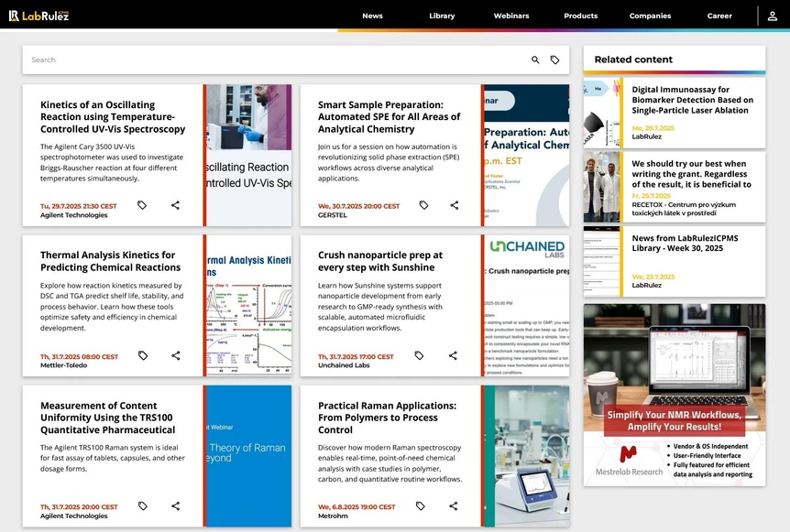Click the 'Related content' heading
This screenshot has height=532, width=790.
coord(633,60)
